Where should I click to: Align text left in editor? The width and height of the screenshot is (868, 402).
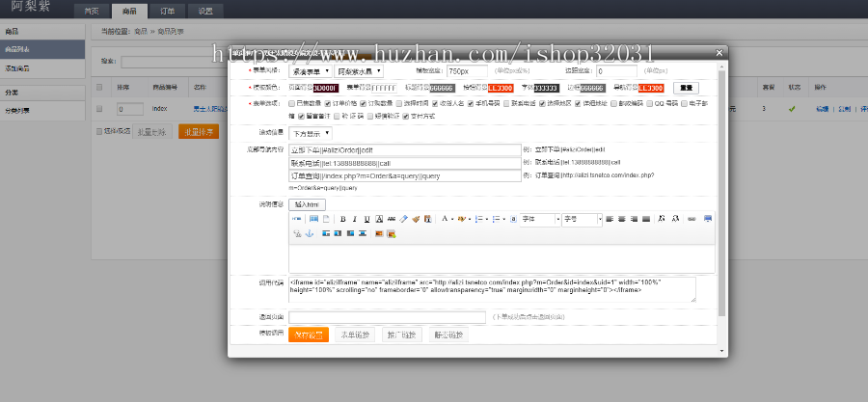point(610,219)
